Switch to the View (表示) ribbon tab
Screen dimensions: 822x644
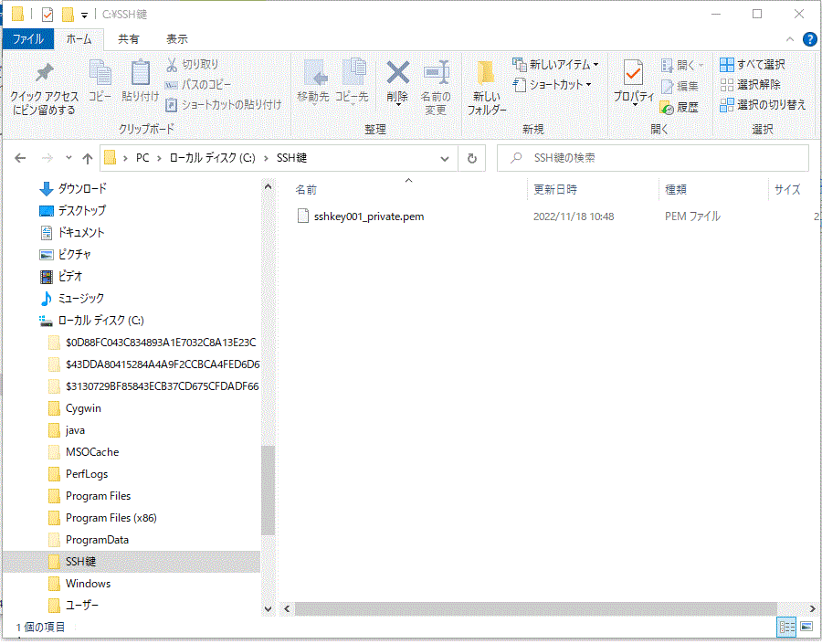click(177, 39)
